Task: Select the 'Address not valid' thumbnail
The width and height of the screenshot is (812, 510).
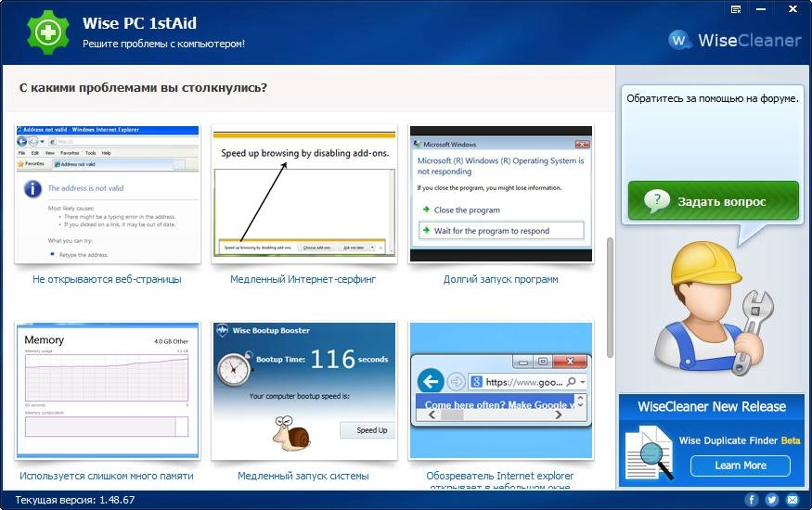Action: 108,194
